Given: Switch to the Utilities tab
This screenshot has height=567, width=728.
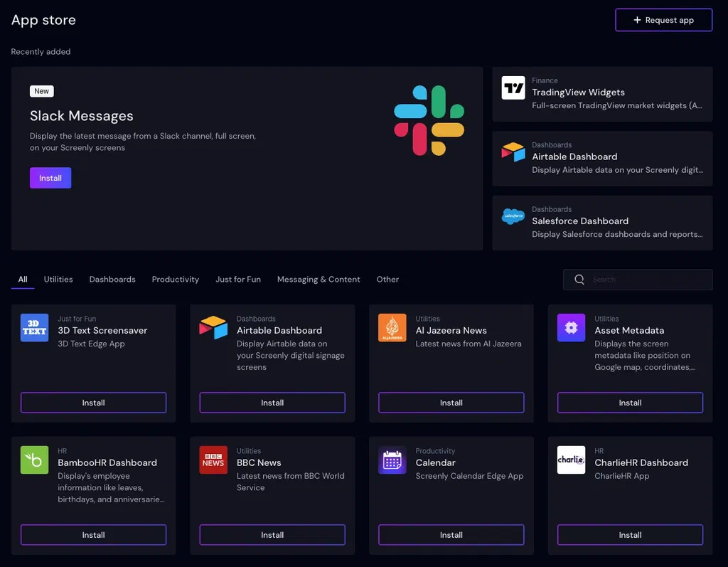Looking at the screenshot, I should click(x=58, y=280).
